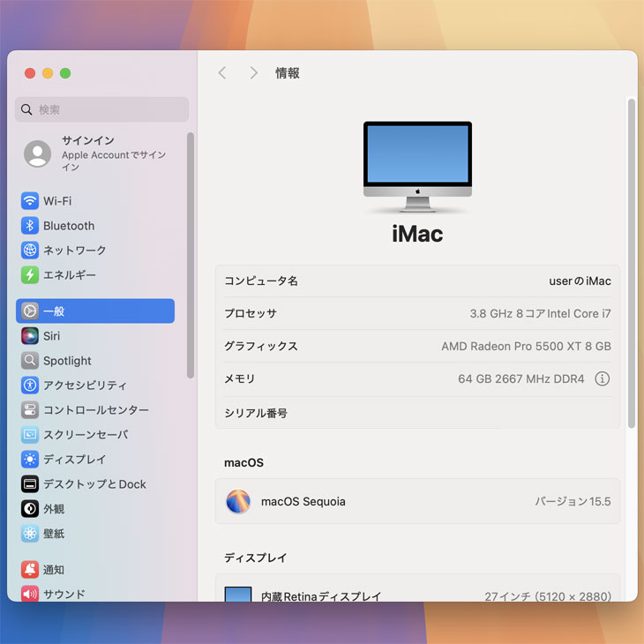Image resolution: width=644 pixels, height=644 pixels.
Task: Open アクセシビリティ settings
Action: pyautogui.click(x=95, y=386)
